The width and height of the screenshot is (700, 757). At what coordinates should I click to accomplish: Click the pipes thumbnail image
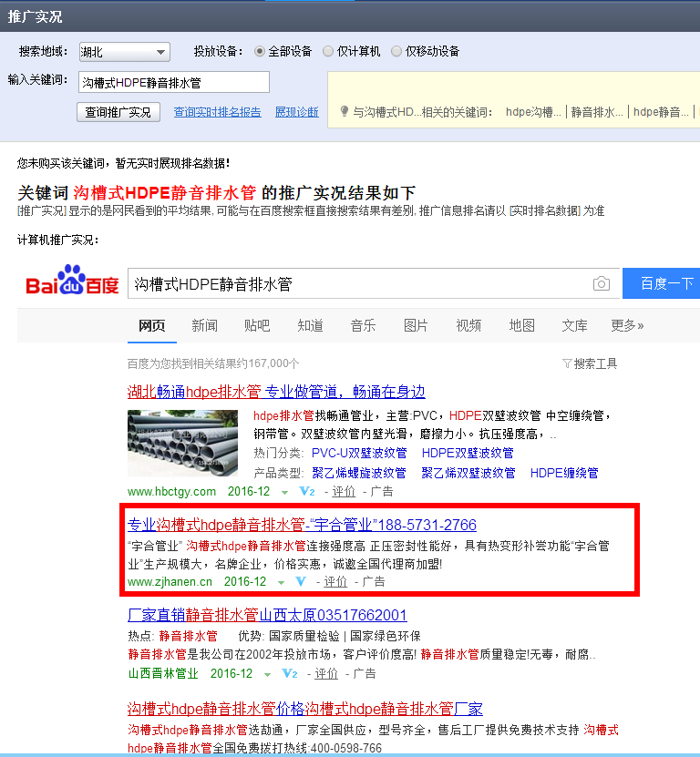182,444
